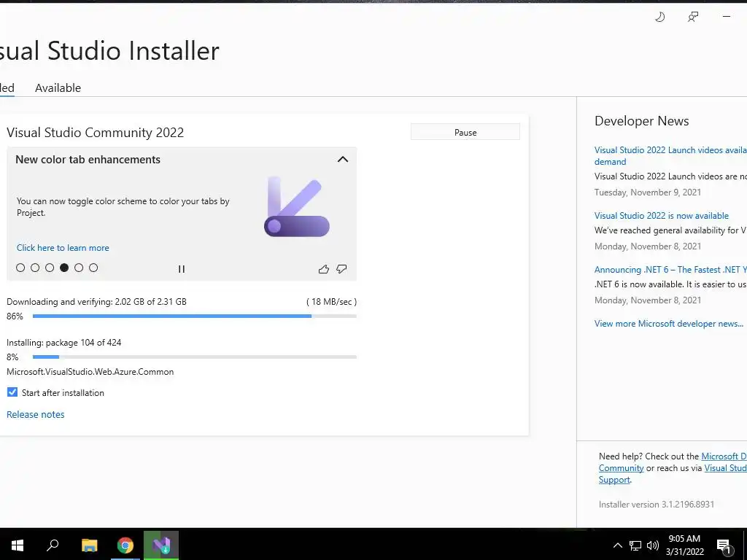Click the Visual Studio Community 2022 title
The height and width of the screenshot is (560, 747).
pyautogui.click(x=96, y=133)
